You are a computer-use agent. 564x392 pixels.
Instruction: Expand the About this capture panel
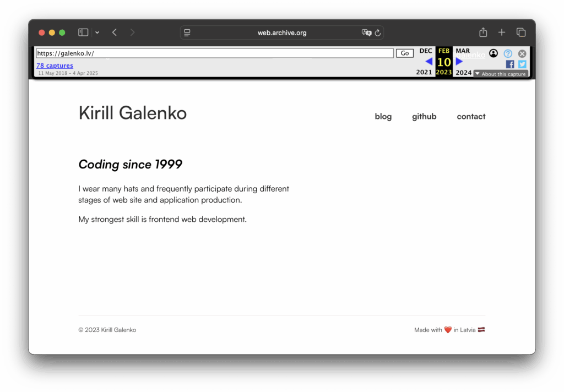[501, 74]
